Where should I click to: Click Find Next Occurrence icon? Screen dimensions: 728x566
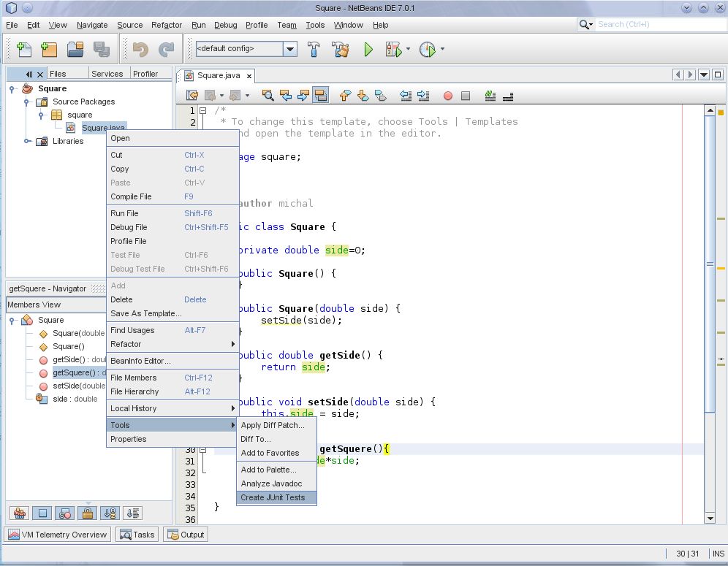pyautogui.click(x=303, y=96)
